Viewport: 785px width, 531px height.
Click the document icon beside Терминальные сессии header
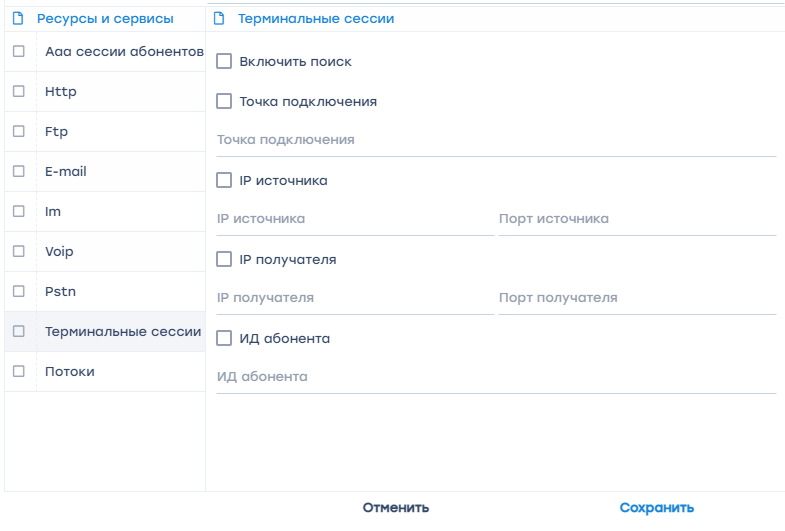(x=219, y=19)
